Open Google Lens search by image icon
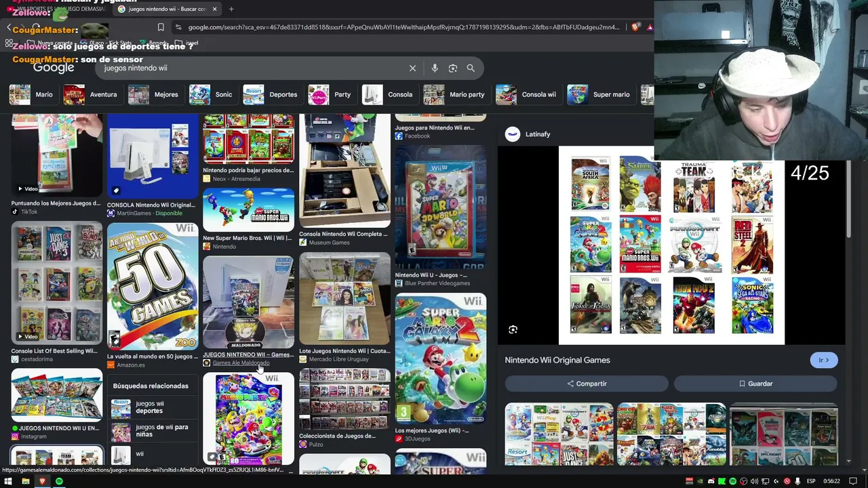The width and height of the screenshot is (868, 488). [x=453, y=68]
